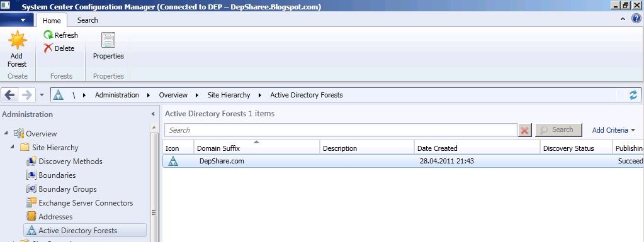Image resolution: width=644 pixels, height=242 pixels.
Task: Refresh view using the breadcrumb bar refresh icon
Action: (633, 95)
